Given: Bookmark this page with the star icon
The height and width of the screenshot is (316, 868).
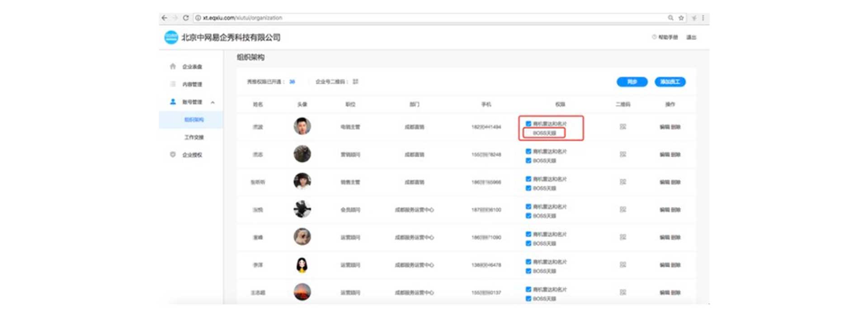Looking at the screenshot, I should pos(681,18).
